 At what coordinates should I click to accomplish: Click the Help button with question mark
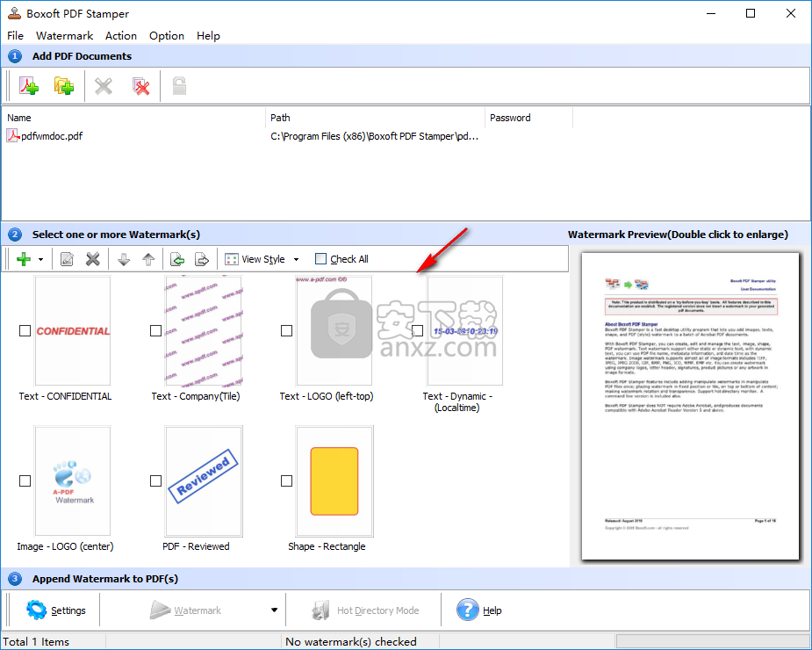479,610
